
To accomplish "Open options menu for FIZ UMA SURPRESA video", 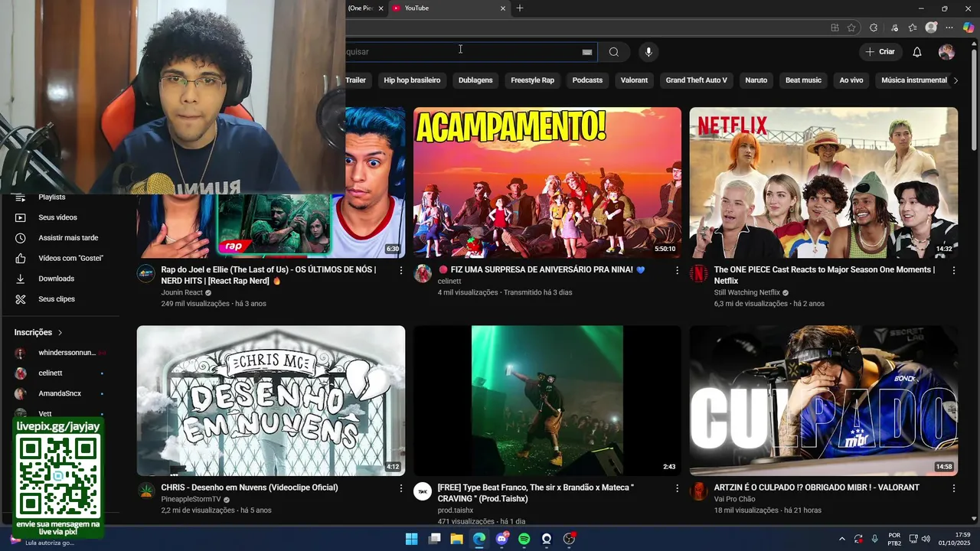I will coord(677,270).
